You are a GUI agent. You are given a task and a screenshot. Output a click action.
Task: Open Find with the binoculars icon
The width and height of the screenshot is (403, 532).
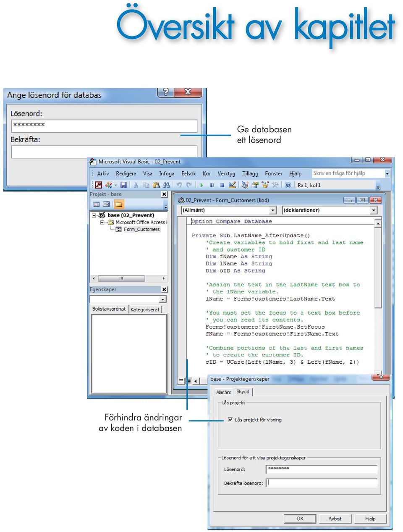point(166,185)
